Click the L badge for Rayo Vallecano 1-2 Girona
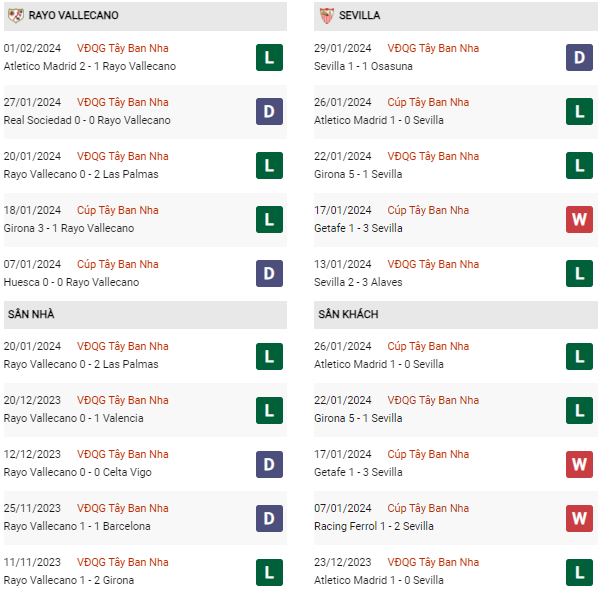The image size is (600, 595). coord(268,571)
